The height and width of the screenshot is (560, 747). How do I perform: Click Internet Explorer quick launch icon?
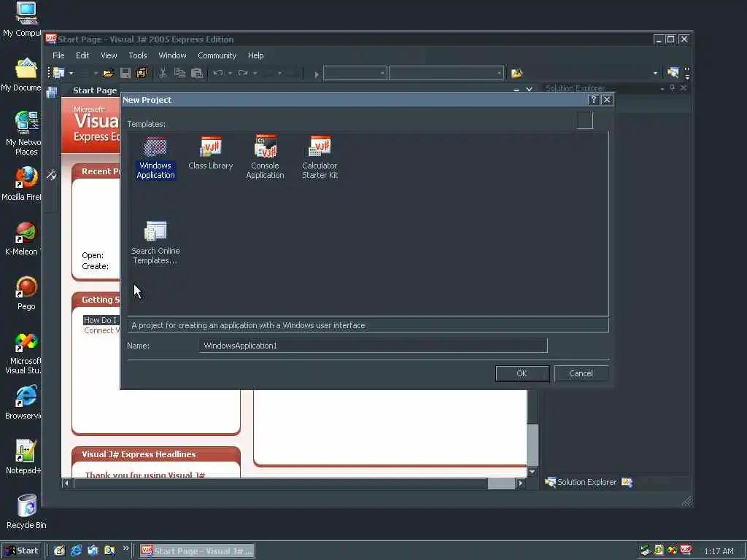(76, 551)
